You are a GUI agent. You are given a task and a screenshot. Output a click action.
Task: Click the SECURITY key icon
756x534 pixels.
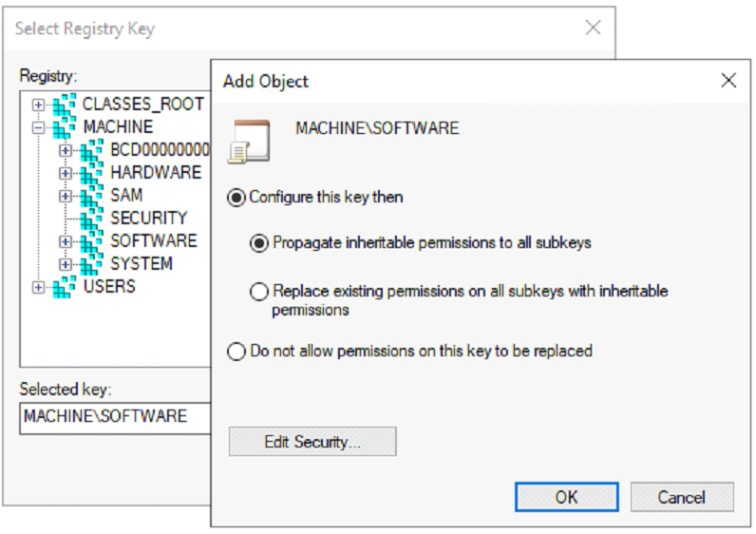click(x=92, y=219)
